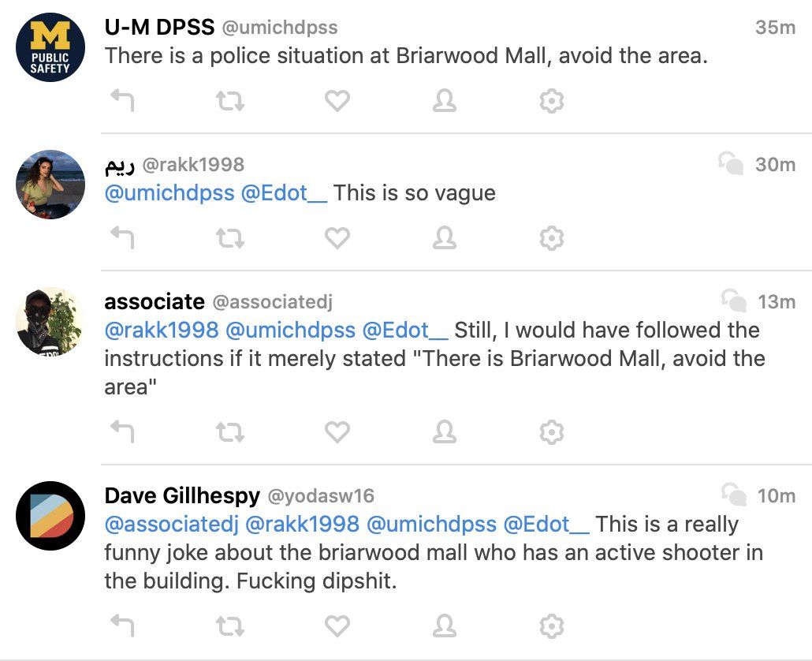
Task: Click the person icon under U-M DPSS tweet
Action: pyautogui.click(x=445, y=101)
